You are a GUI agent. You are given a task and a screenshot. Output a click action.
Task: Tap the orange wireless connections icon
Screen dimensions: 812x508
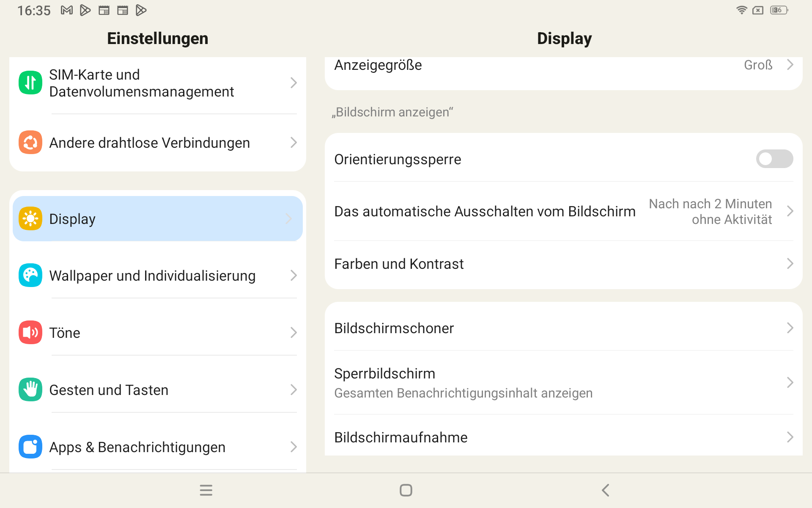pos(30,143)
